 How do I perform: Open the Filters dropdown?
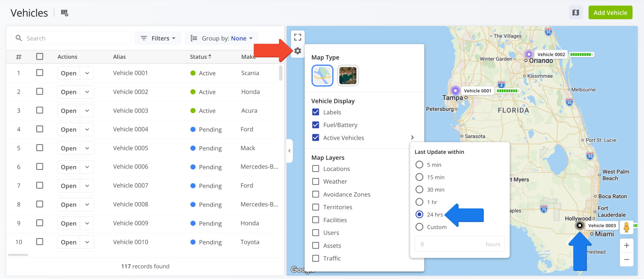[x=158, y=38]
